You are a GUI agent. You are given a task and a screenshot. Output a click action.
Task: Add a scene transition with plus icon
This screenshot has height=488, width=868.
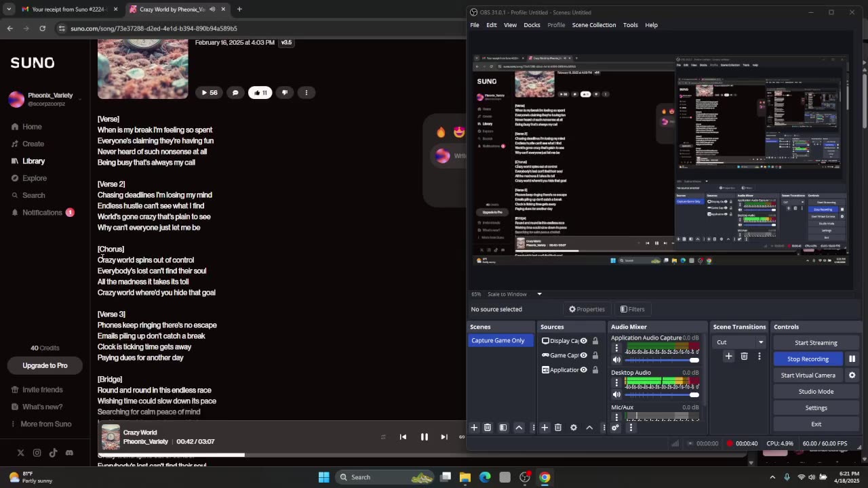[x=728, y=356]
